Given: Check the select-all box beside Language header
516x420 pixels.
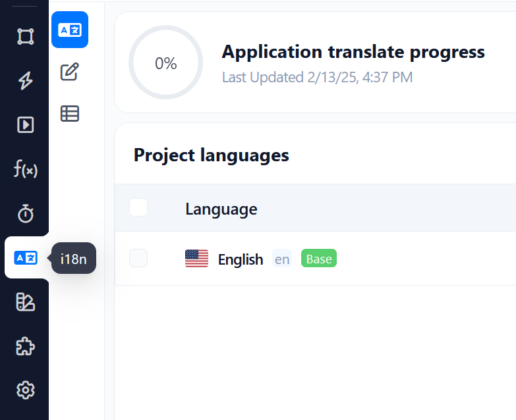Looking at the screenshot, I should (x=138, y=208).
